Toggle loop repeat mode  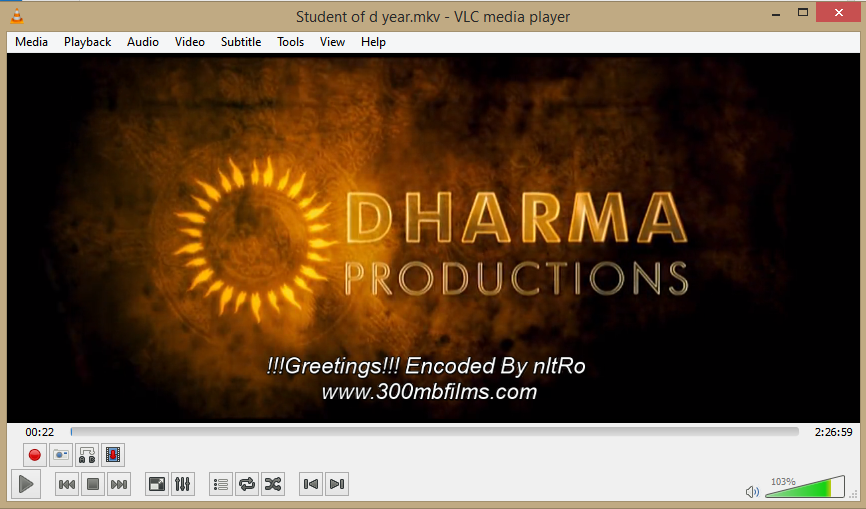click(247, 484)
